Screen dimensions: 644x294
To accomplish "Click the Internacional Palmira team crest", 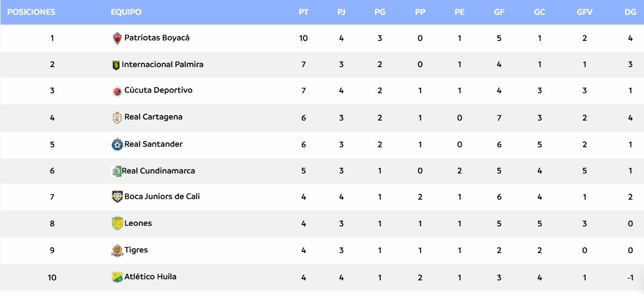I will (x=116, y=65).
